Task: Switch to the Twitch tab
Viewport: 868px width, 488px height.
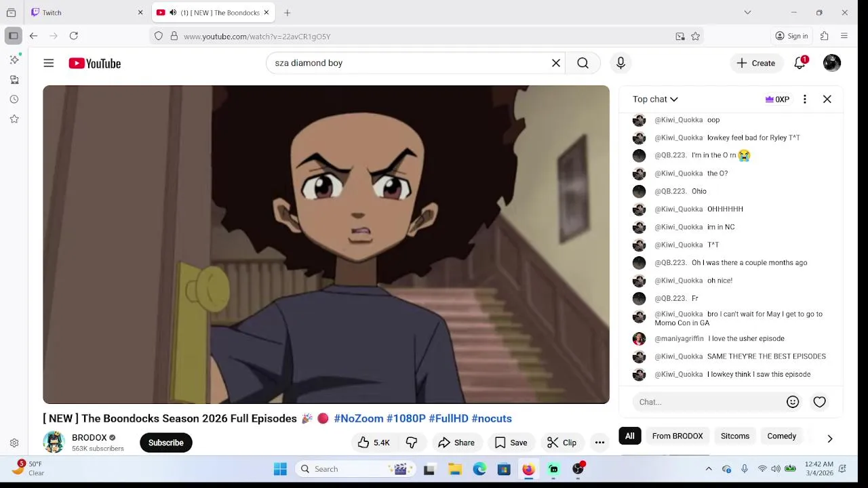Action: [87, 12]
